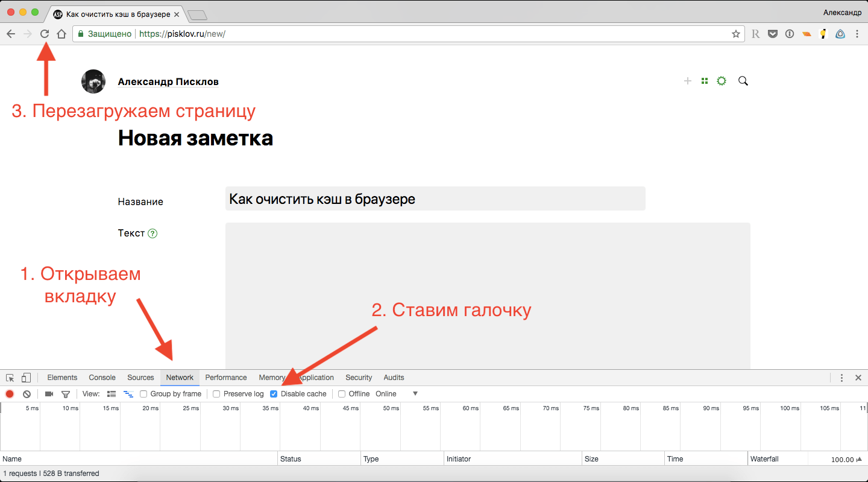The image size is (868, 482).
Task: Open the browser home page icon
Action: (61, 34)
